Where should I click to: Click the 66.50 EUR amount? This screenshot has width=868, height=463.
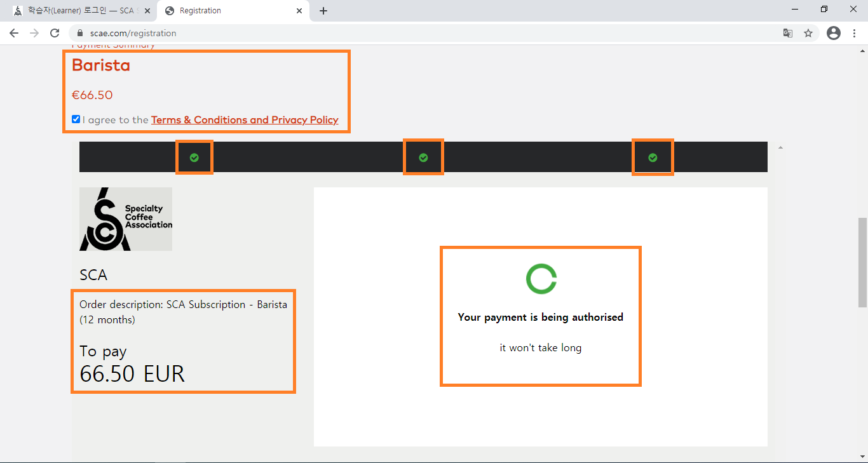click(132, 373)
